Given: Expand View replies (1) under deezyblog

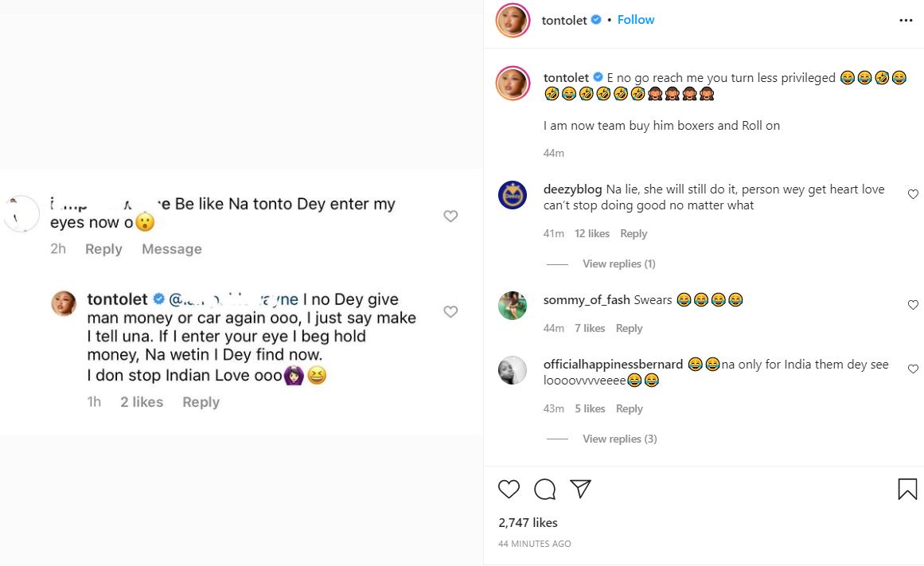Looking at the screenshot, I should [x=618, y=263].
